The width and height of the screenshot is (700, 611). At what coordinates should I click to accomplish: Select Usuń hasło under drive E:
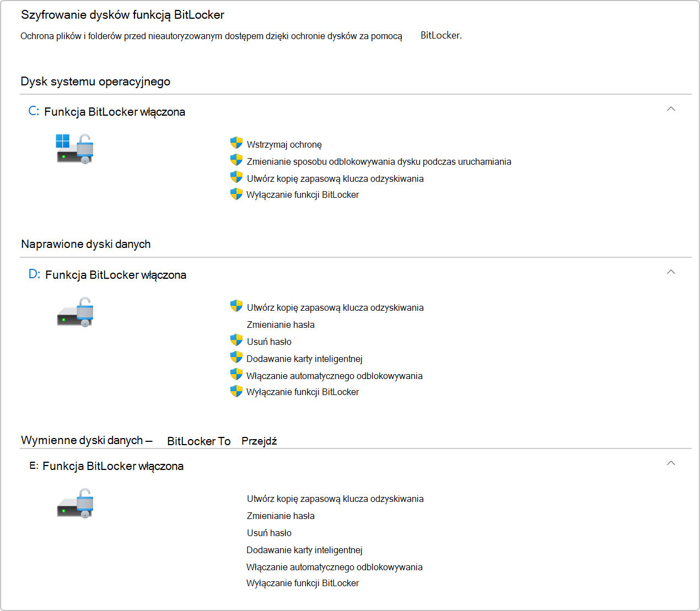tap(269, 533)
